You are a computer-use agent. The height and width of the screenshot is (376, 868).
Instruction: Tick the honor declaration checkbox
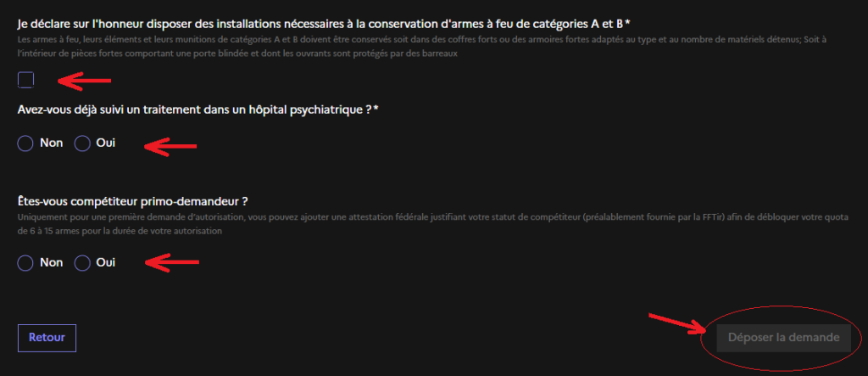point(26,80)
